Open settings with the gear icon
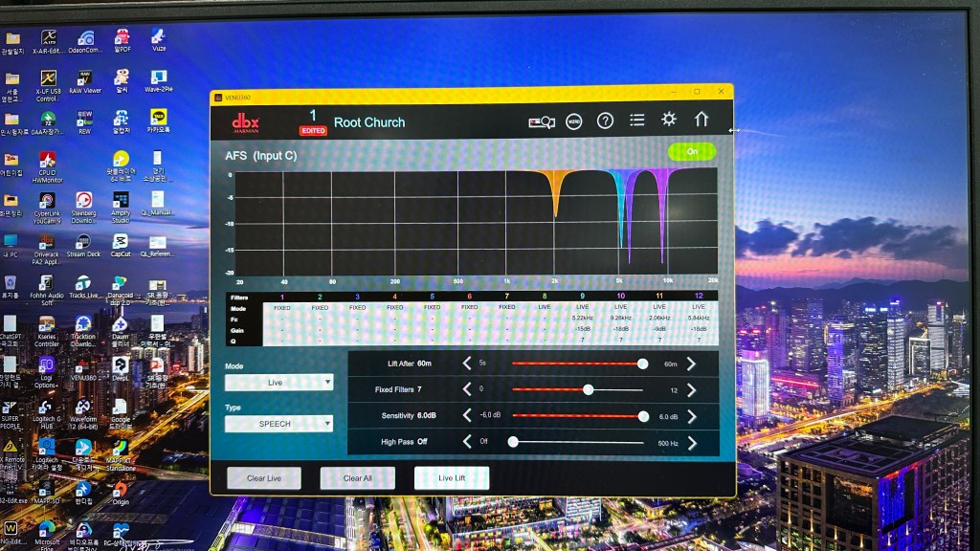980x551 pixels. coord(669,120)
